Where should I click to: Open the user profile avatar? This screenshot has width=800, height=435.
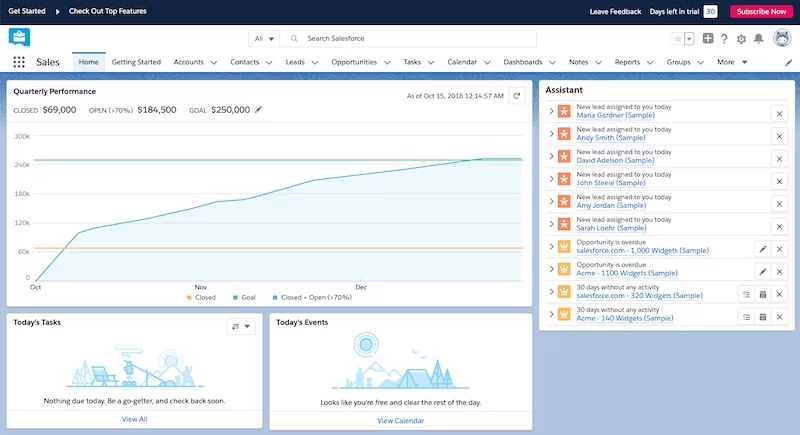(782, 38)
